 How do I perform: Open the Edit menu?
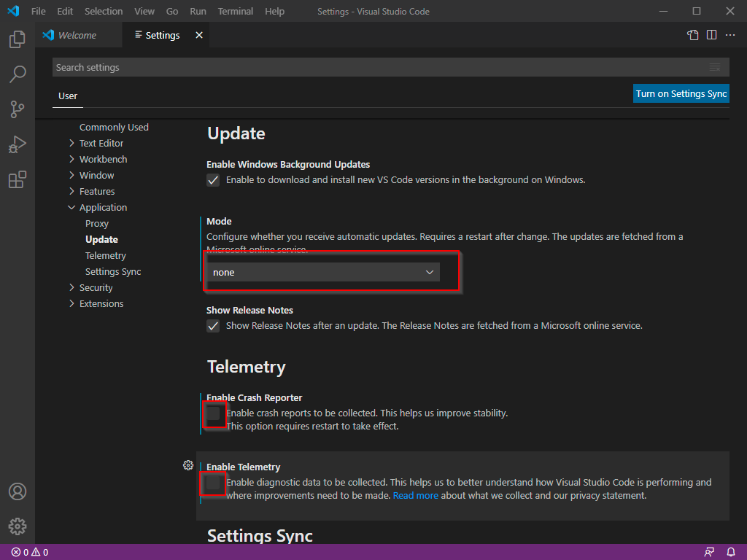tap(65, 11)
